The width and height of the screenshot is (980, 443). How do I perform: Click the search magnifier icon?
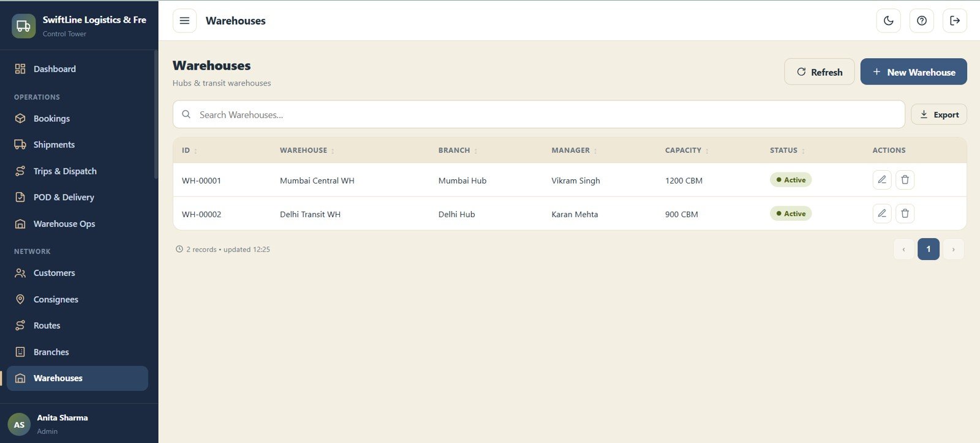coord(186,114)
